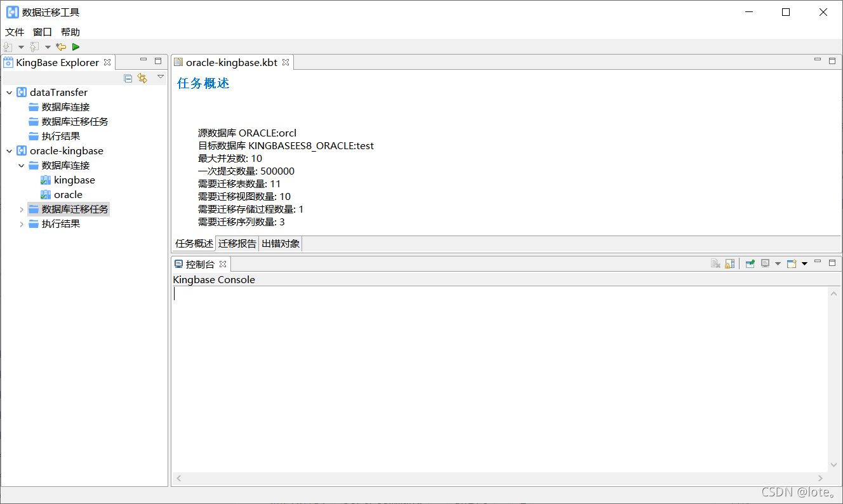Select the dataTransfer project icon
The width and height of the screenshot is (843, 504).
[x=22, y=93]
